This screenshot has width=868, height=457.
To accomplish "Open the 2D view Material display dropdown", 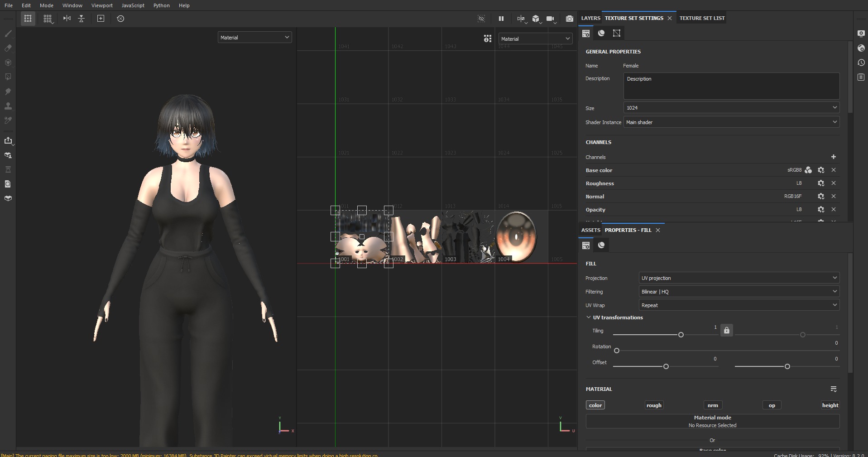I will [x=535, y=39].
